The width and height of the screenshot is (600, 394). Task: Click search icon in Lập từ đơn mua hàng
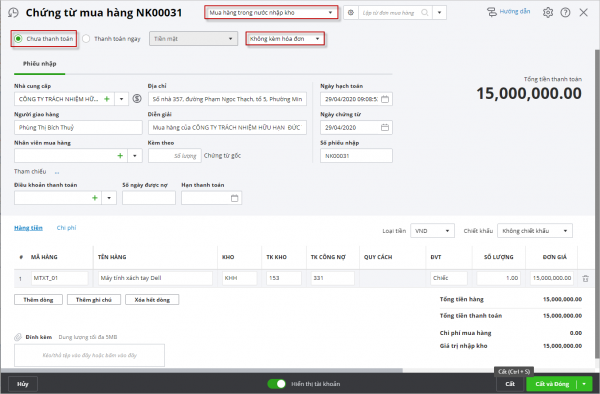coord(424,13)
